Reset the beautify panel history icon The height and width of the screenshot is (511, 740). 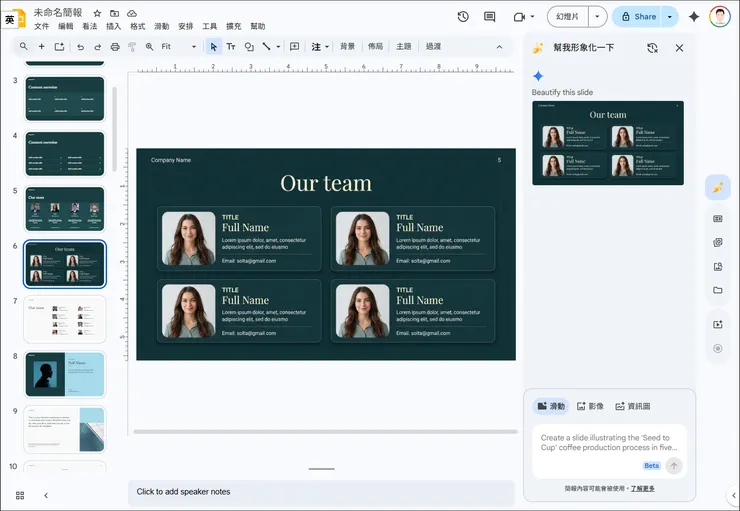(x=652, y=48)
